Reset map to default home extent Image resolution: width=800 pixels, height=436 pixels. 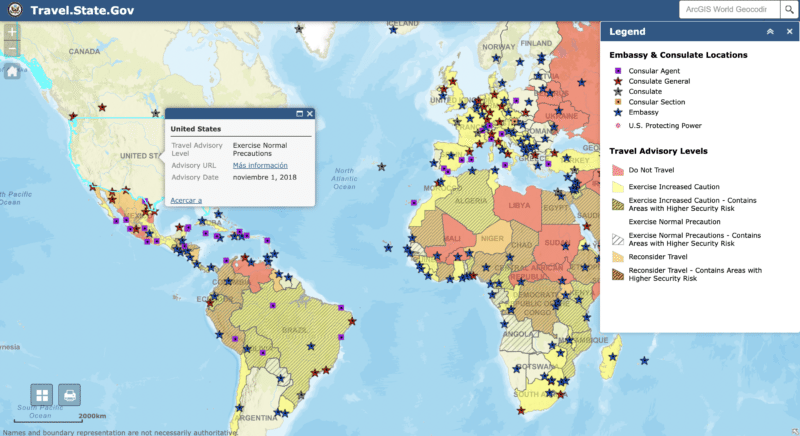(x=11, y=71)
